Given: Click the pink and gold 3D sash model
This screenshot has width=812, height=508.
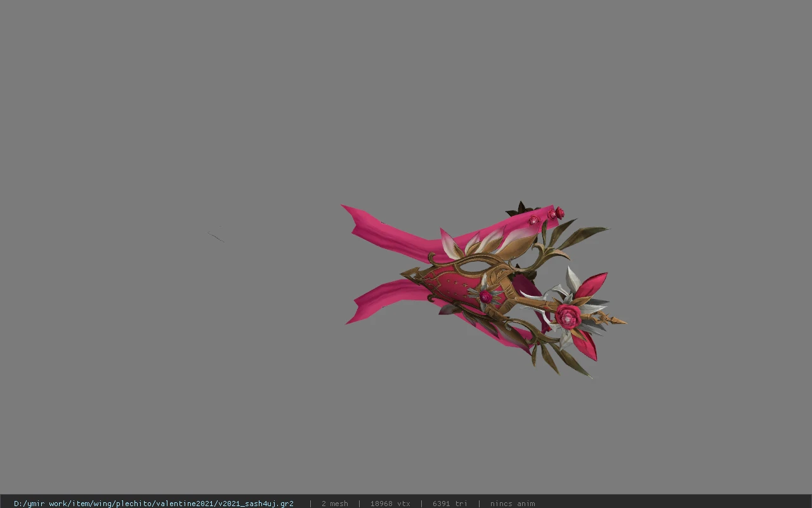Looking at the screenshot, I should pyautogui.click(x=485, y=290).
